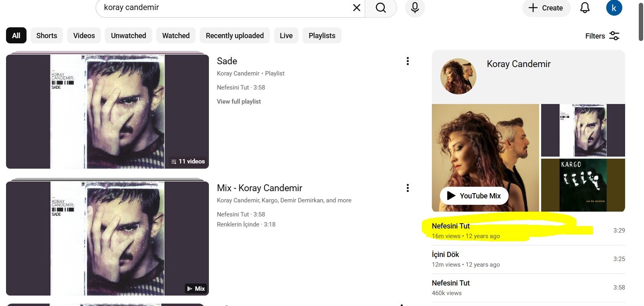The width and height of the screenshot is (644, 306).
Task: Open the three-dot menu for the Sade playlist
Action: [407, 61]
